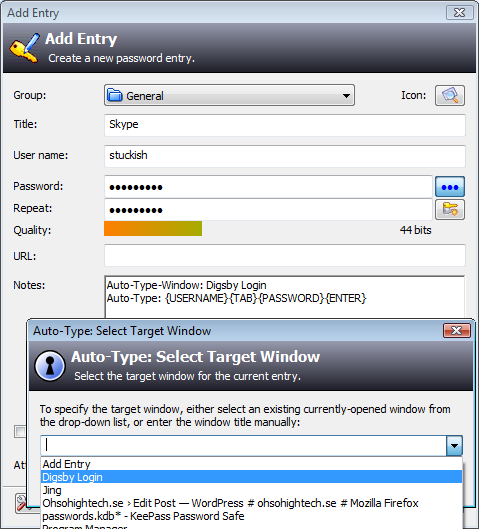Click the '44 bits' quality value
This screenshot has width=479, height=529.
pos(416,230)
